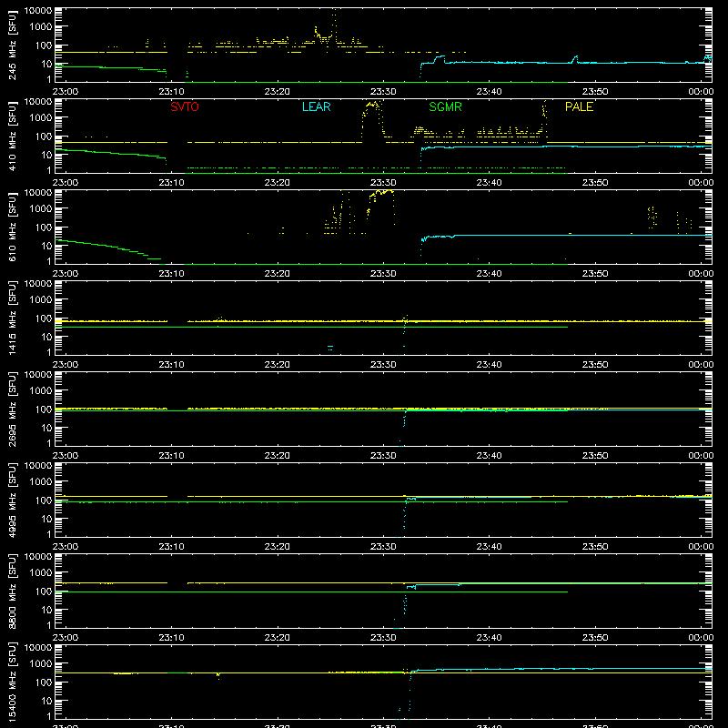The image size is (728, 728).
Task: Click 100 y-axis label of 8800 MHz plot
Action: coord(44,591)
